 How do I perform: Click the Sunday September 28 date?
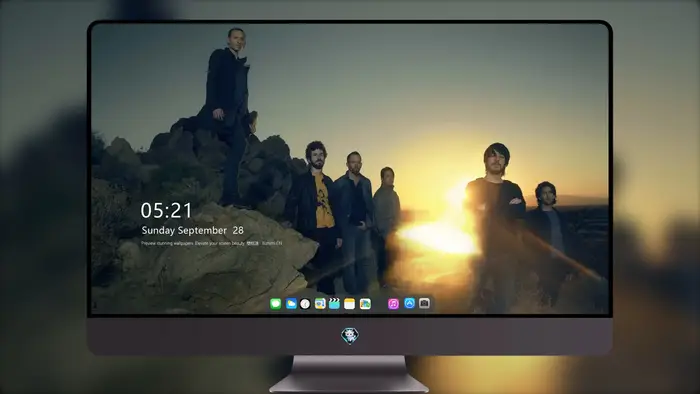coord(192,230)
